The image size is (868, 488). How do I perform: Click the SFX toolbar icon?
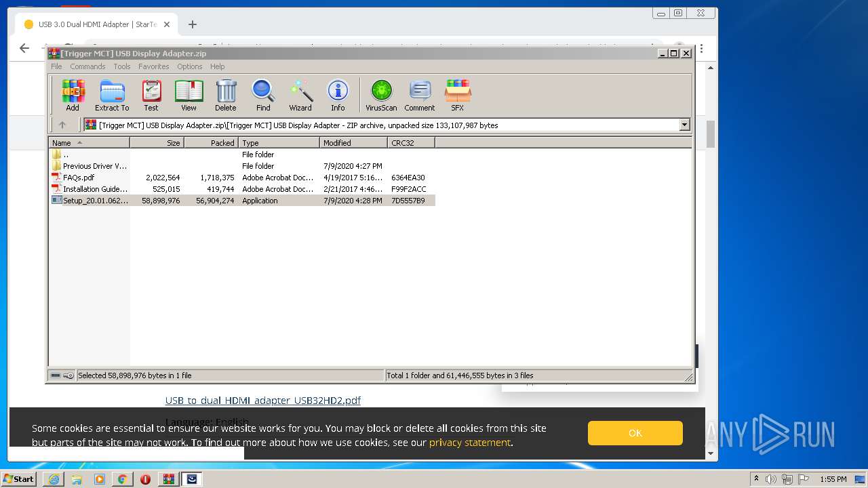coord(458,96)
